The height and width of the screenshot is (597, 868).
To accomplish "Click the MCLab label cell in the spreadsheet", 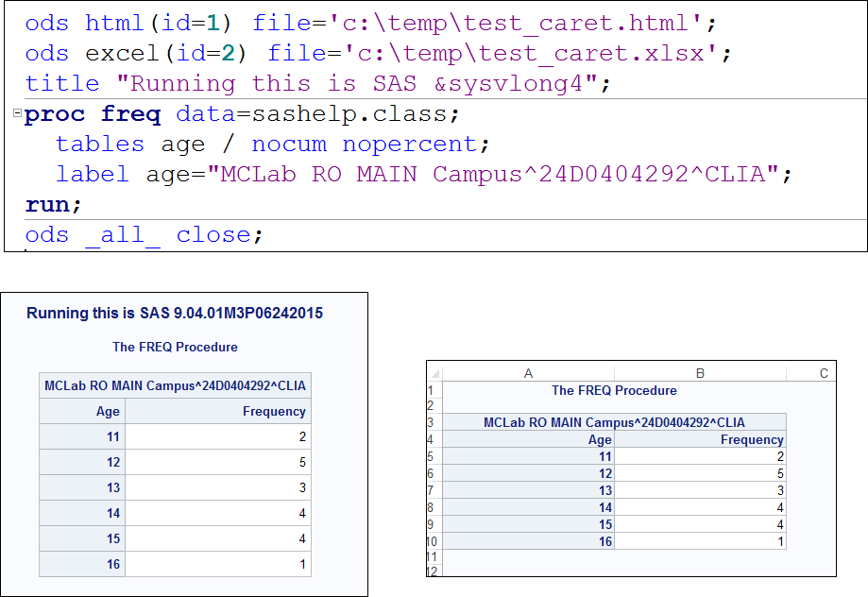I will pos(614,422).
